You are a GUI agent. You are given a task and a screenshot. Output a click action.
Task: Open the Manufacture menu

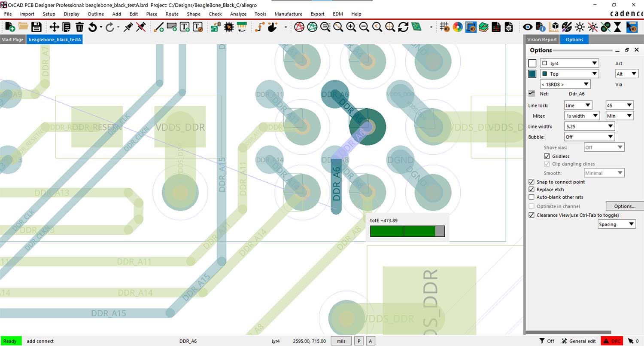click(288, 14)
